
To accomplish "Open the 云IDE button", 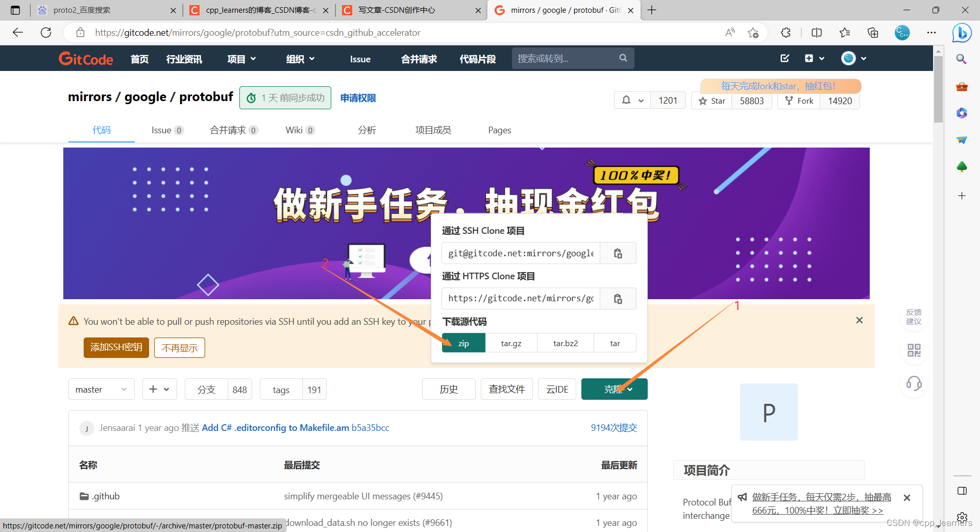I will (x=557, y=390).
